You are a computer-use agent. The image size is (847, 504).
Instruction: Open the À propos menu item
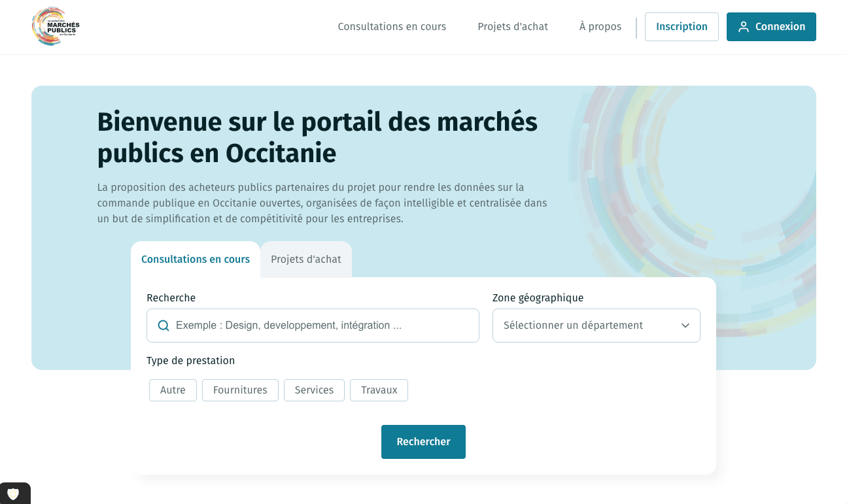(x=600, y=27)
